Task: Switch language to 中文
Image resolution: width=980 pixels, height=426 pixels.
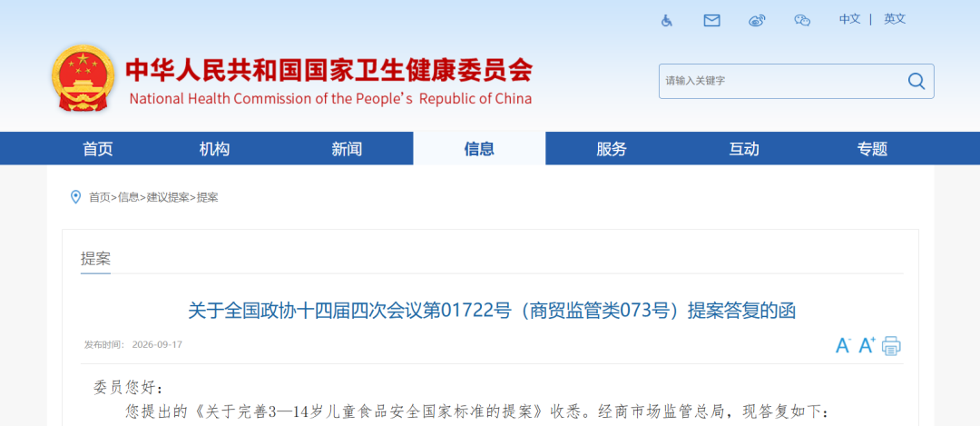Action: tap(850, 19)
